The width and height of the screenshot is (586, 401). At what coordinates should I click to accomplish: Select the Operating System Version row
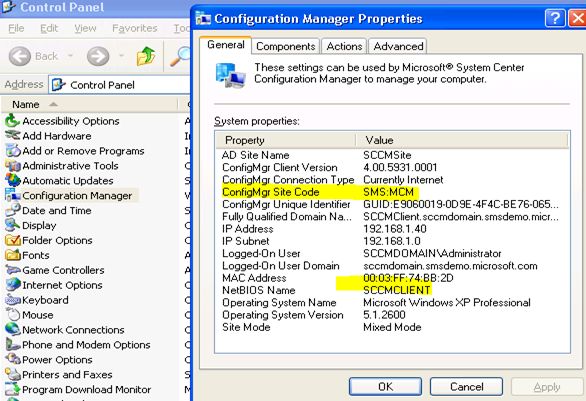[x=392, y=315]
